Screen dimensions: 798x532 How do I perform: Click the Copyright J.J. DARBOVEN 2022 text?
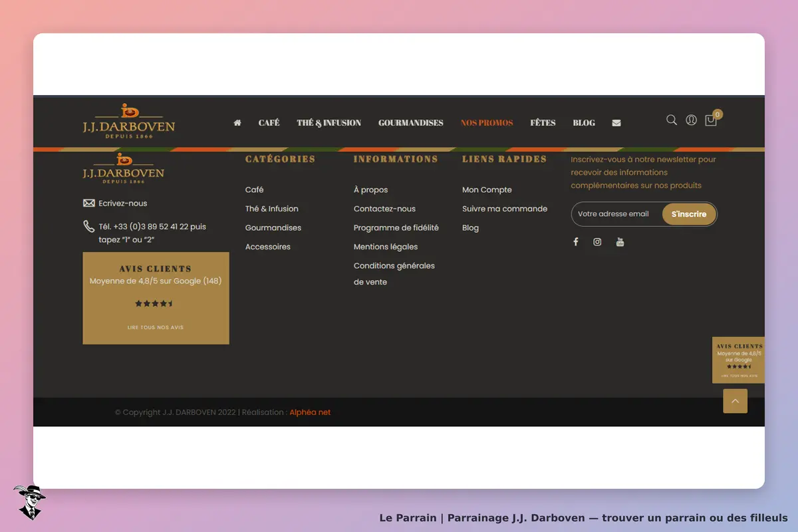(175, 412)
